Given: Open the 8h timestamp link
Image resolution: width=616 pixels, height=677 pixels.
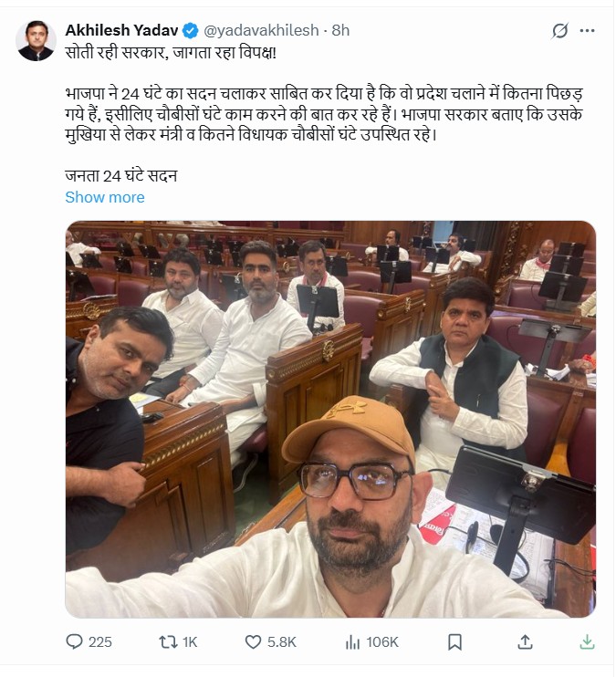Looking at the screenshot, I should coord(340,31).
